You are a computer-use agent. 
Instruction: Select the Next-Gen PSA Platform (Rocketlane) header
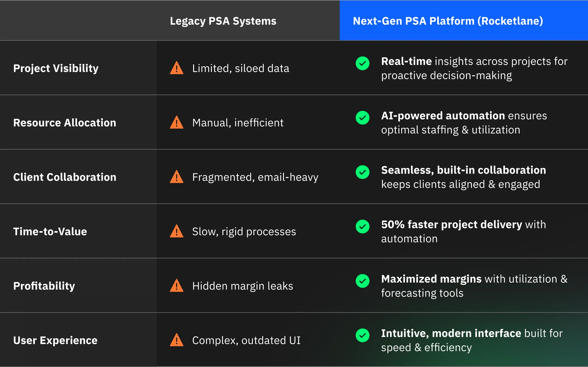pos(448,21)
